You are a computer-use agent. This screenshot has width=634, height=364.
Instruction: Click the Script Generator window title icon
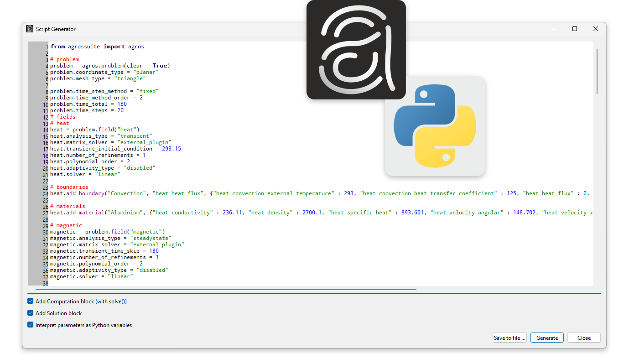pos(30,29)
